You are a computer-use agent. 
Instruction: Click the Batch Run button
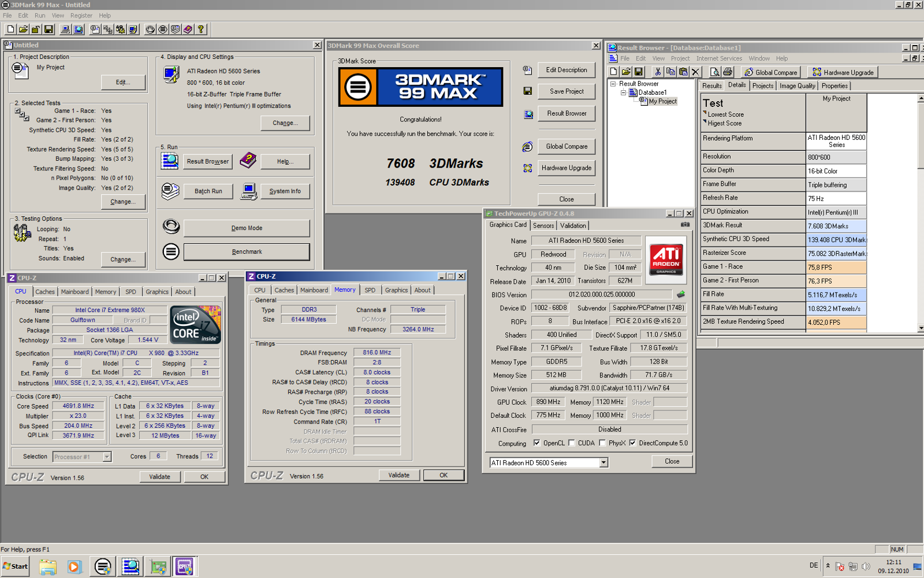click(x=208, y=191)
